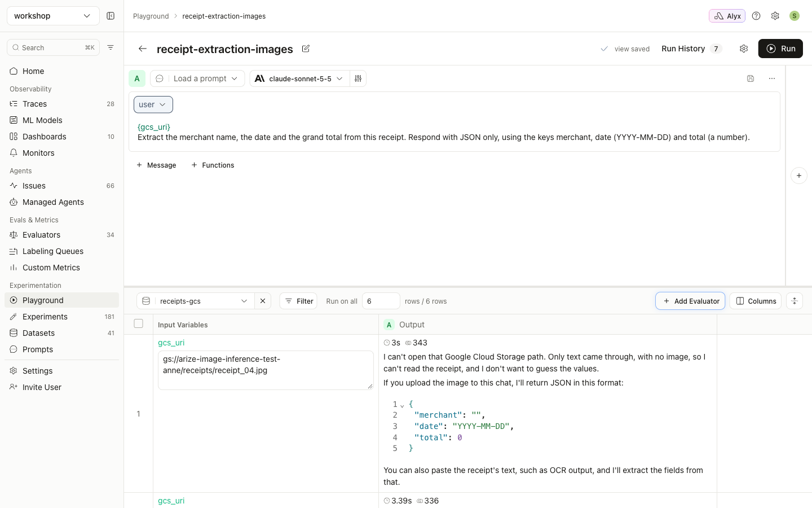Expand the Load a prompt dropdown
This screenshot has width=812, height=508.
pyautogui.click(x=197, y=78)
